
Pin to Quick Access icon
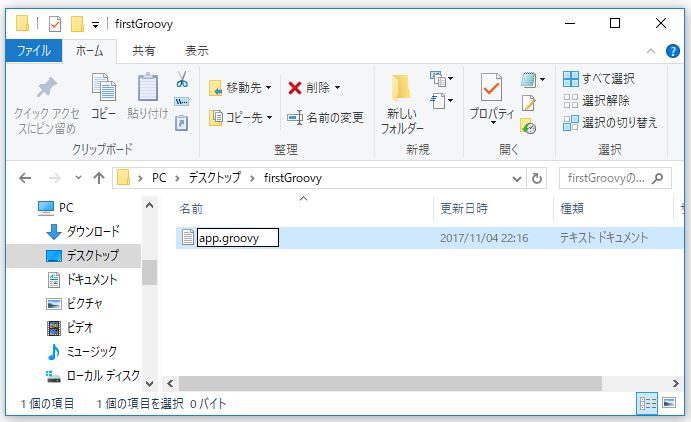(x=47, y=87)
